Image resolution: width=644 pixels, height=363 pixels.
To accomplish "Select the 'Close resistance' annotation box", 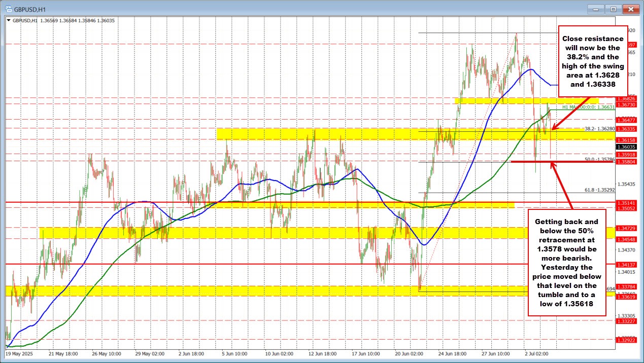I will point(593,61).
